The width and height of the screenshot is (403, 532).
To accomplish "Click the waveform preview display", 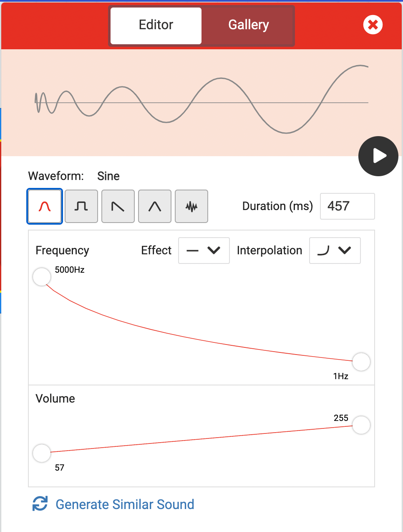I will coord(201,103).
